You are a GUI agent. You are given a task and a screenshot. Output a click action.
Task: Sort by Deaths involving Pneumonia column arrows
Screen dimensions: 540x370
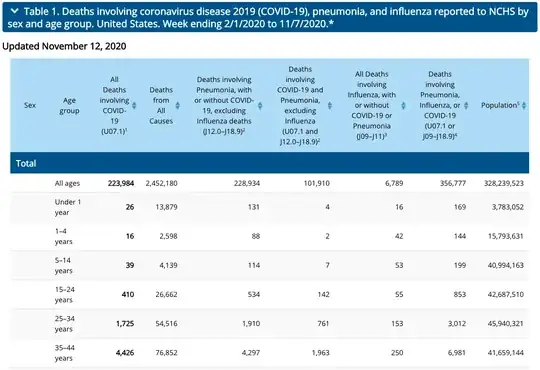[x=260, y=105]
